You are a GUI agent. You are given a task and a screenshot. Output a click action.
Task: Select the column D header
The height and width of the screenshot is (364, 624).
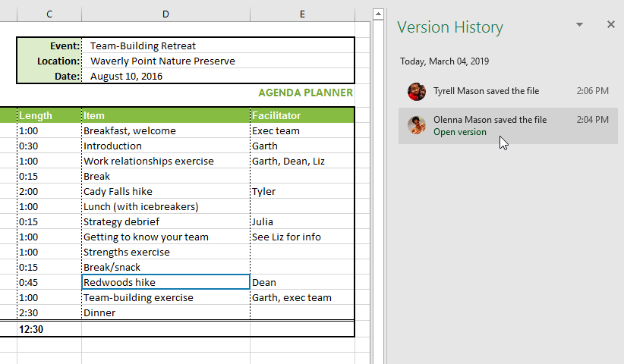[x=165, y=14]
